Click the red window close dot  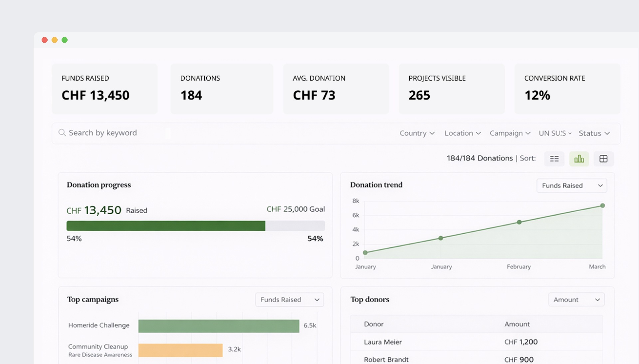45,40
